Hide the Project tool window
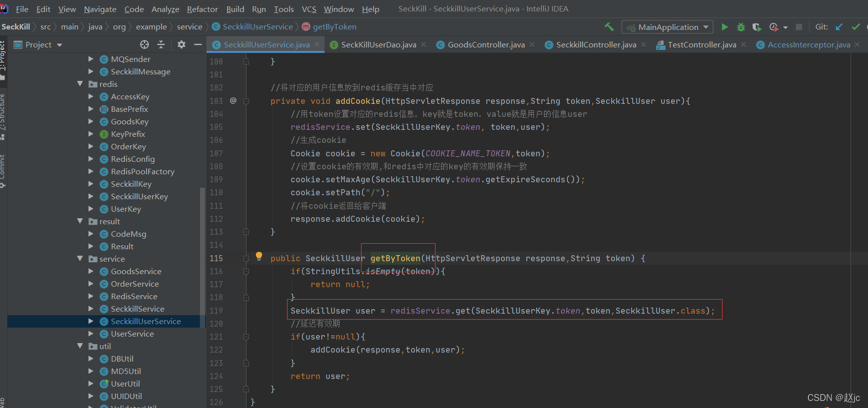This screenshot has width=868, height=408. click(198, 44)
